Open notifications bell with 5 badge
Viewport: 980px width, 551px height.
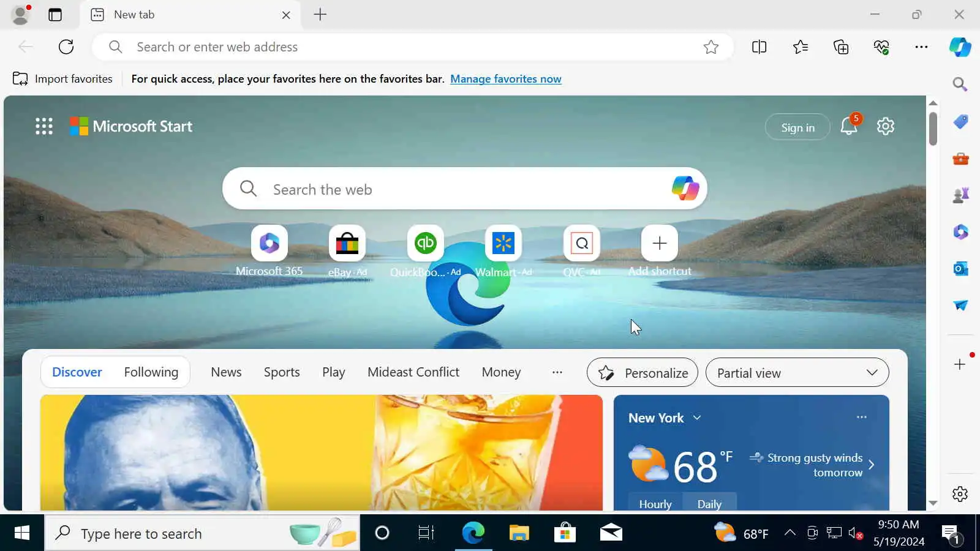(849, 126)
